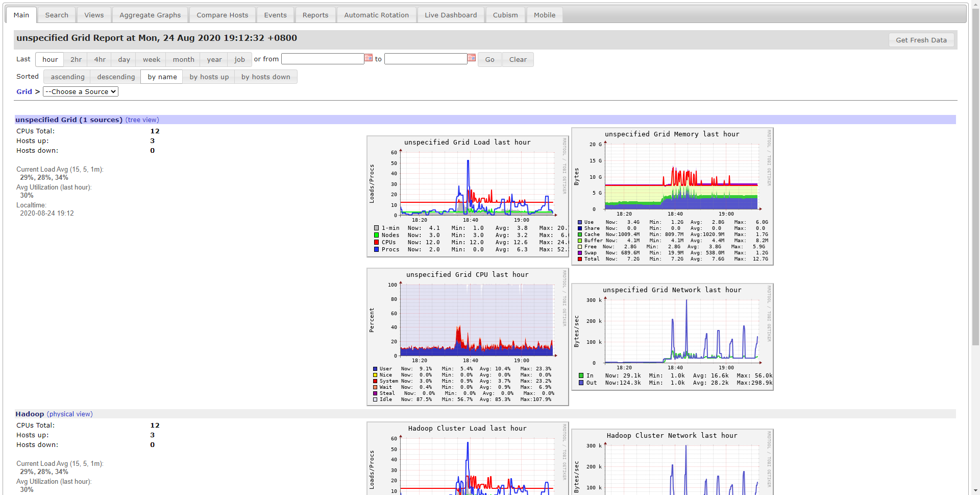This screenshot has width=980, height=495.
Task: Go to the Aggregate Graphs tab
Action: pyautogui.click(x=150, y=15)
